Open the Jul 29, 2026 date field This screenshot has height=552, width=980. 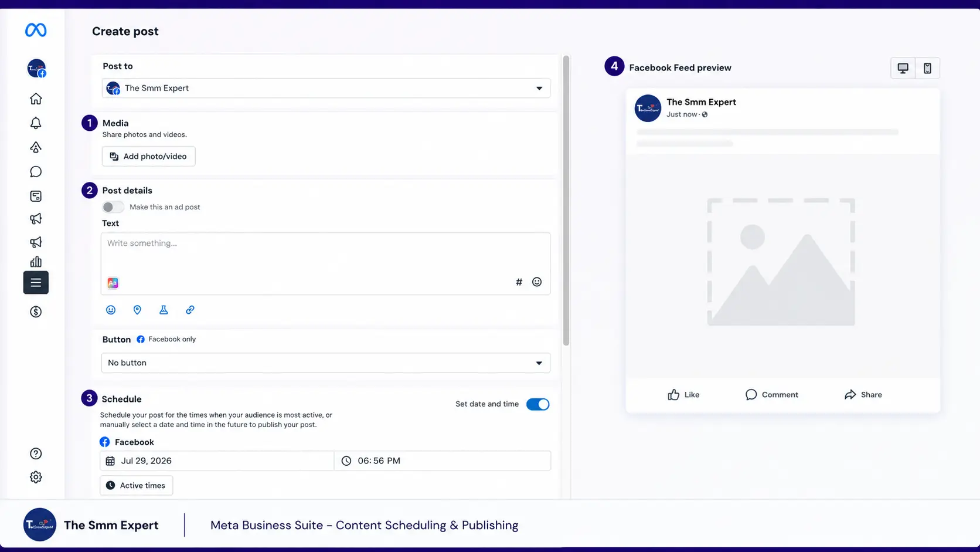click(217, 461)
